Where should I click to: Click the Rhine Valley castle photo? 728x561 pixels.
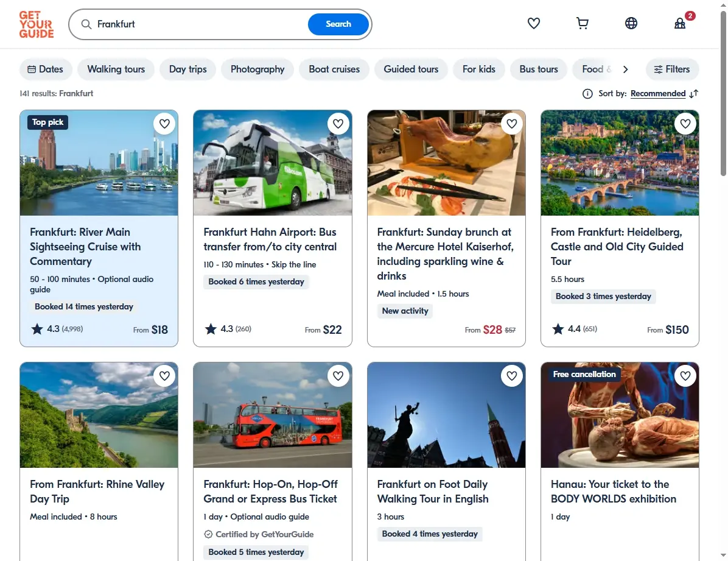click(99, 415)
